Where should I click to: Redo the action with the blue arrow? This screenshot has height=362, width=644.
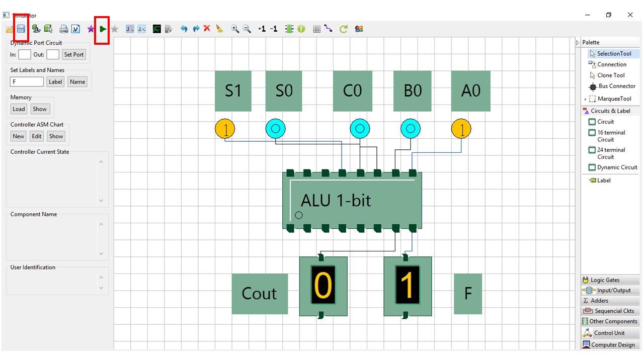196,29
